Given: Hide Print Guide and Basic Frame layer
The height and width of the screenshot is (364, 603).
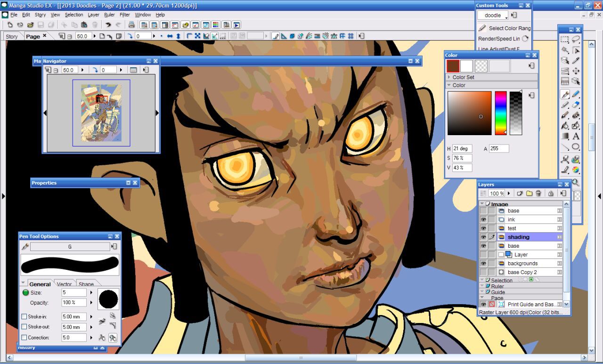Looking at the screenshot, I should pyautogui.click(x=483, y=305).
